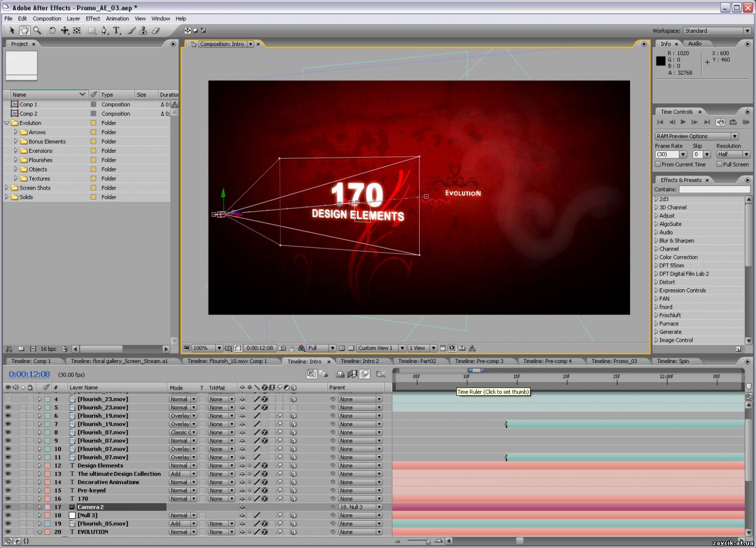Switch to Timeline: Promo_03 tab
This screenshot has width=756, height=548.
tap(614, 361)
